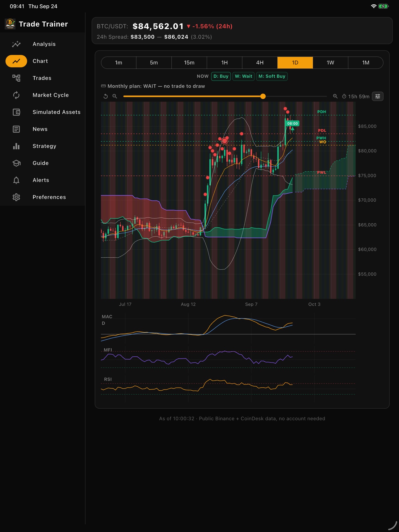
Task: Click the zoom-in magnifier after the slider
Action: (335, 97)
